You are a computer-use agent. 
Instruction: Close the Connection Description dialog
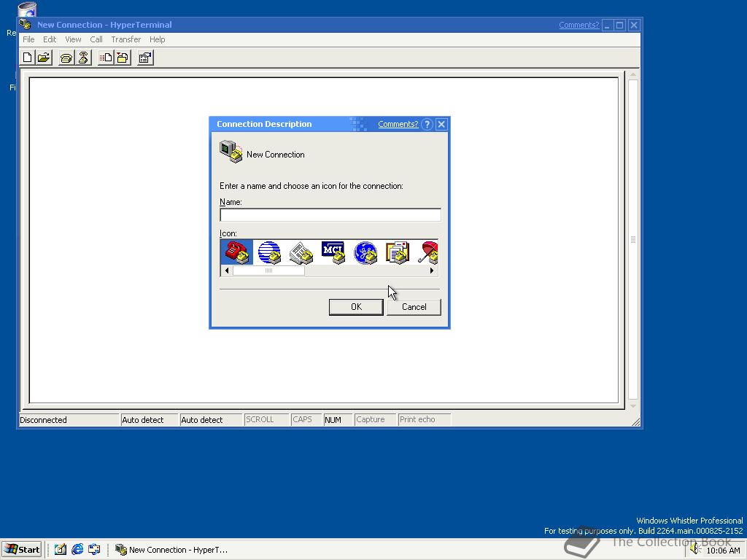(x=441, y=124)
